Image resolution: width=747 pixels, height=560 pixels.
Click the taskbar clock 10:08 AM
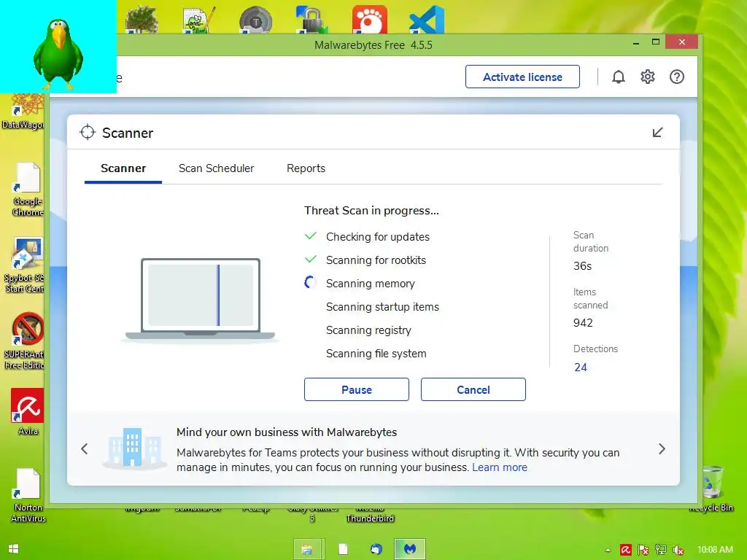715,550
